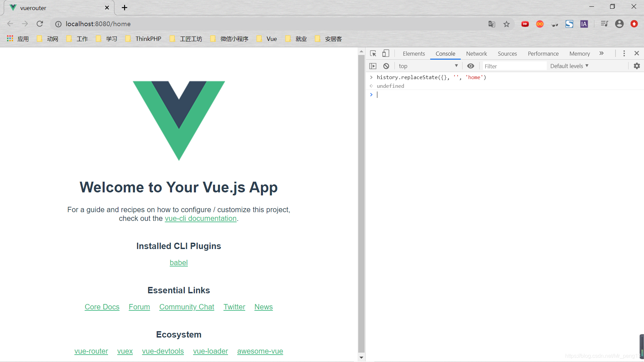Click the Network panel tab
644x362 pixels.
477,53
